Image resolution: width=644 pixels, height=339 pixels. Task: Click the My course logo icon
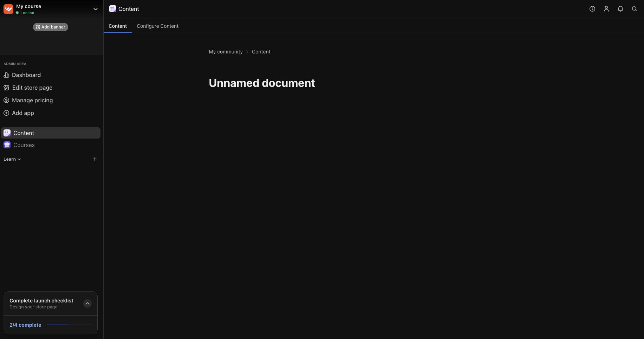8,9
